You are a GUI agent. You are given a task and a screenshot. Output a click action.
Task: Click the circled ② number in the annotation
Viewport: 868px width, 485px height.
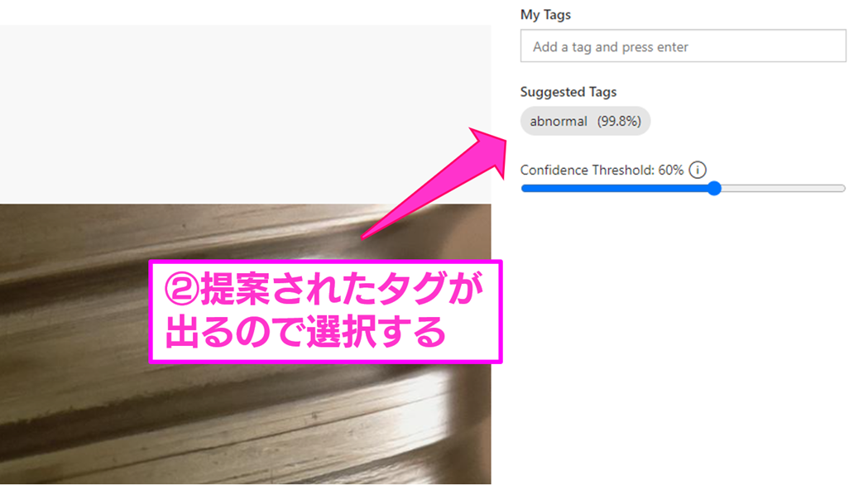click(181, 289)
